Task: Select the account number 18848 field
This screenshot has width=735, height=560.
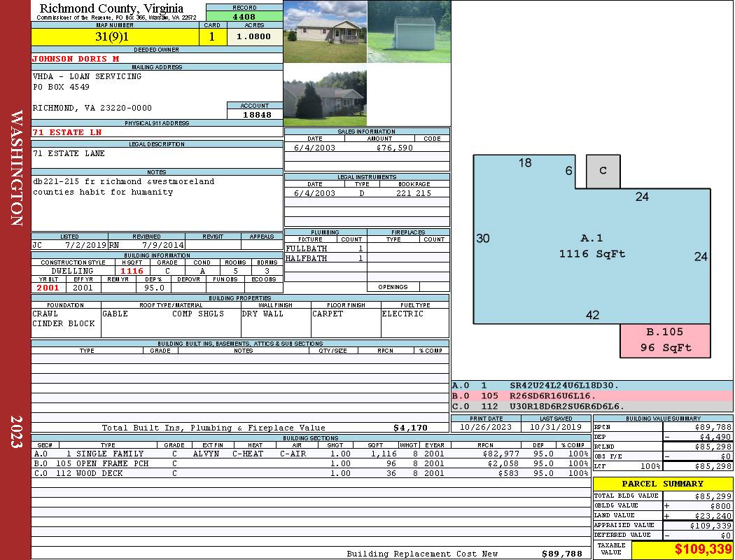Action: [x=255, y=114]
